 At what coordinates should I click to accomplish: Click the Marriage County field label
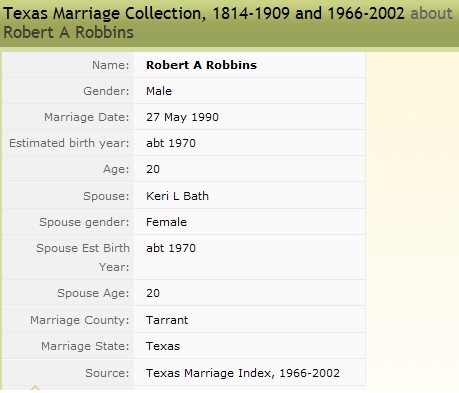(x=80, y=320)
